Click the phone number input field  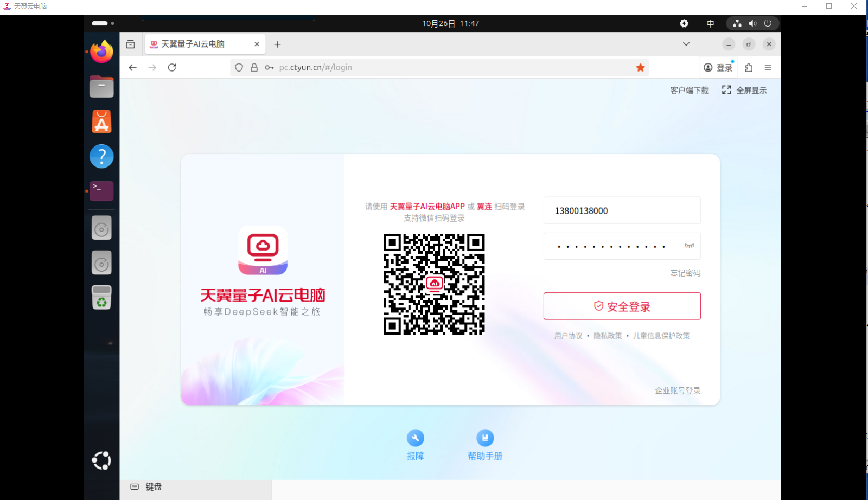tap(622, 210)
